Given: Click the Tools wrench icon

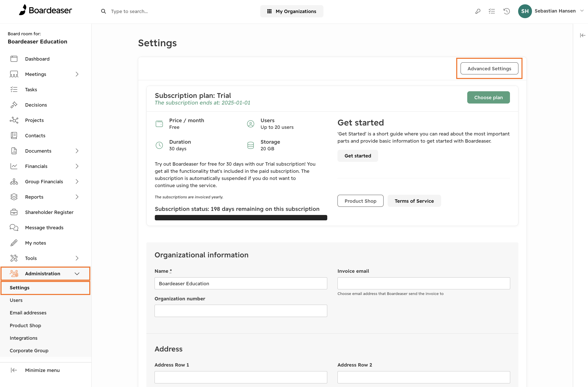Looking at the screenshot, I should click(x=14, y=258).
